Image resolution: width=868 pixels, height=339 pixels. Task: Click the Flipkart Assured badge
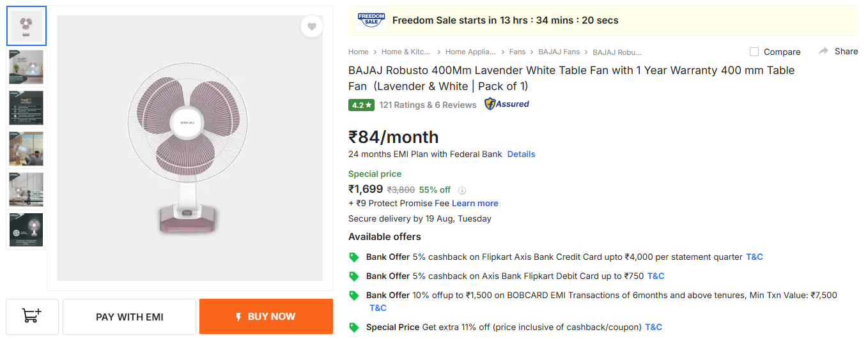507,104
